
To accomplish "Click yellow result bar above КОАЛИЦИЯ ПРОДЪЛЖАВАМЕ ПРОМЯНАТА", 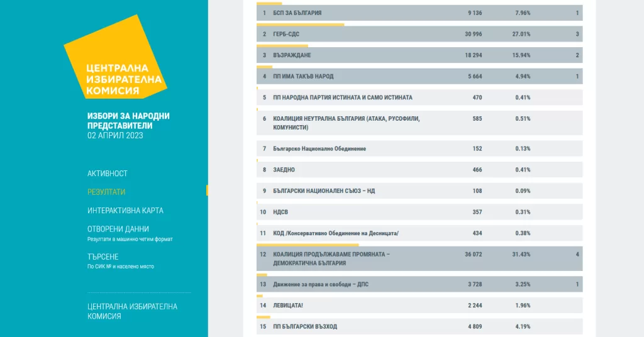I will (x=308, y=245).
